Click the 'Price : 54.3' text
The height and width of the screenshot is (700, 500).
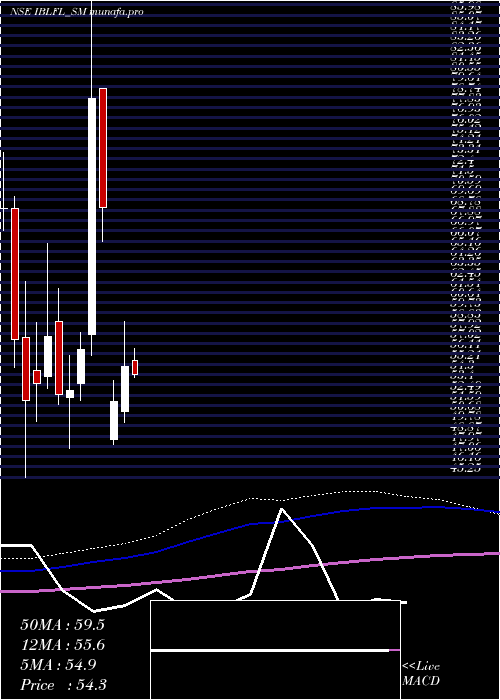[63, 685]
